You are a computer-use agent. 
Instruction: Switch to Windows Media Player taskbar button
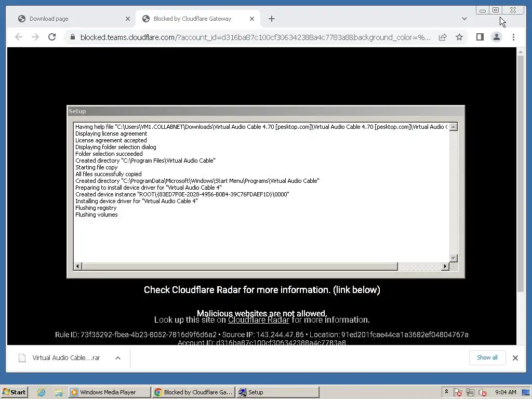(x=109, y=392)
